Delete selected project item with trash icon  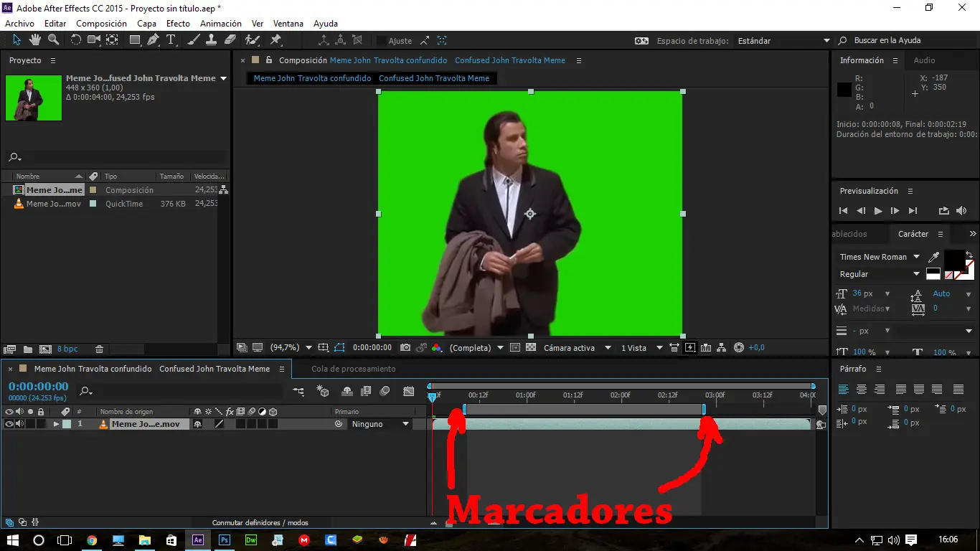[100, 349]
